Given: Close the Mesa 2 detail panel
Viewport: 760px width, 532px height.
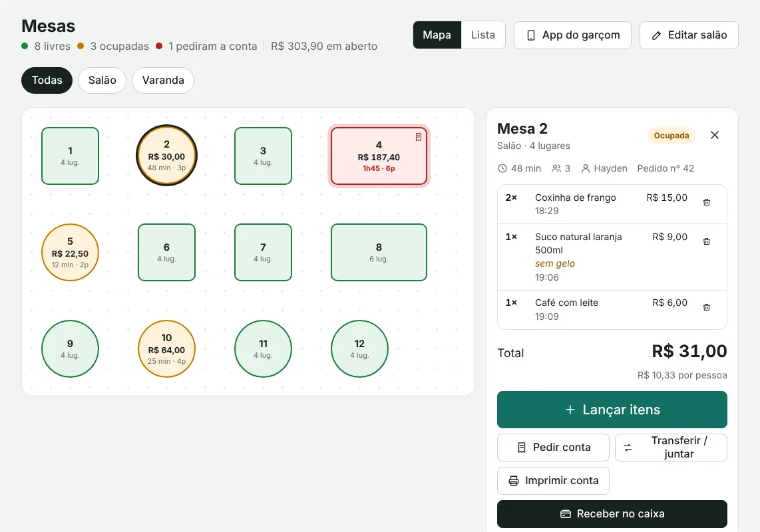Looking at the screenshot, I should pos(715,135).
